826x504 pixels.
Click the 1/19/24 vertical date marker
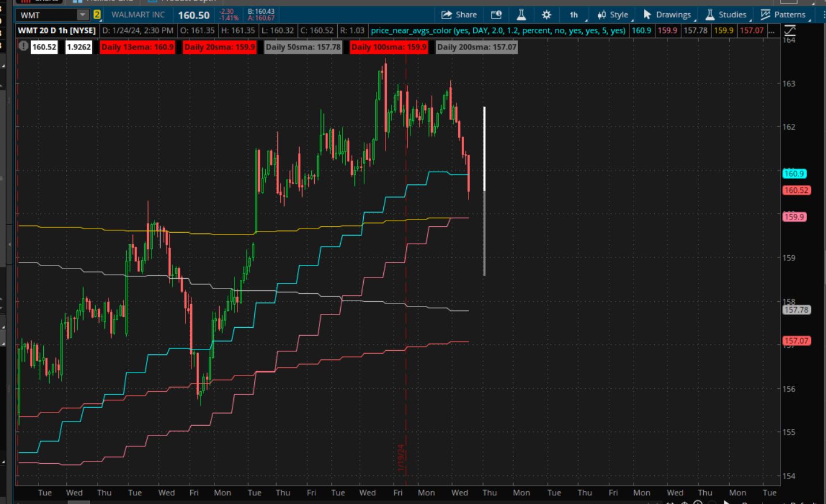coord(401,458)
